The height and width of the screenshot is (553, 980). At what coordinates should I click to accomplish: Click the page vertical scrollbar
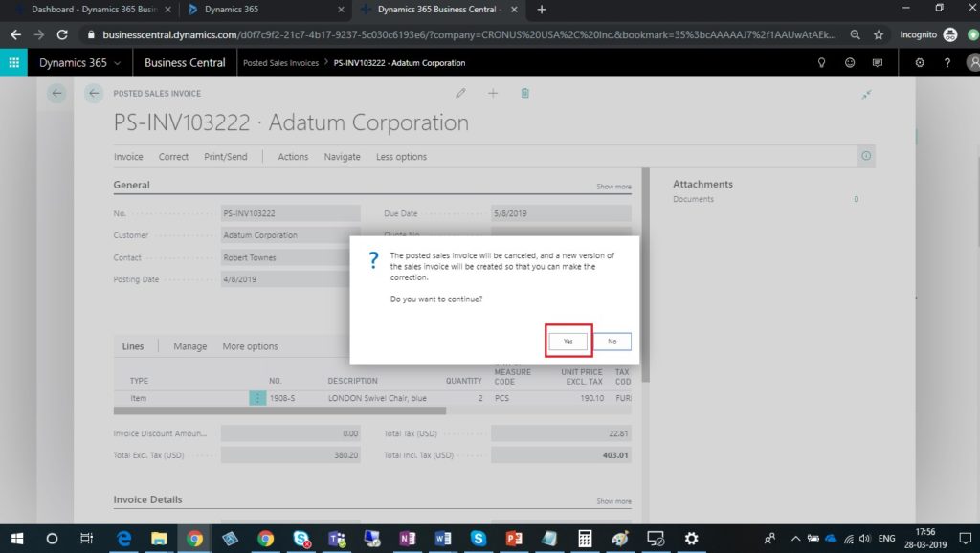[646, 275]
